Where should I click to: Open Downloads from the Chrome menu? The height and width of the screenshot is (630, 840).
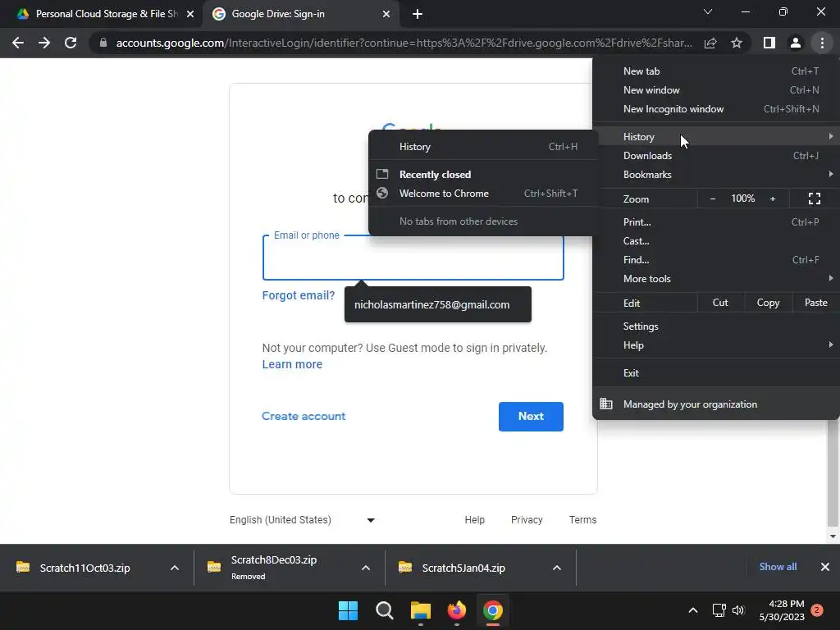point(716,155)
